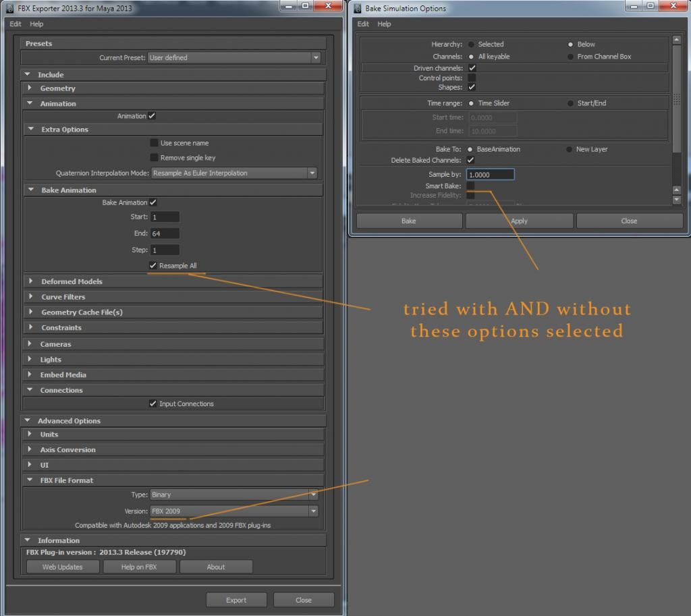
Task: Expand the Embed Media section
Action: coord(30,374)
